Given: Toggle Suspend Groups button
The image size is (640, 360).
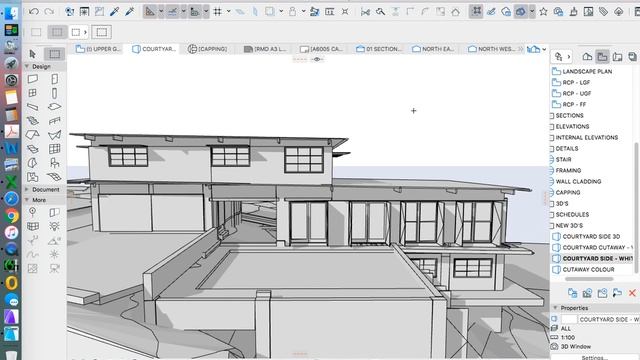Looking at the screenshot, I should coord(476,11).
